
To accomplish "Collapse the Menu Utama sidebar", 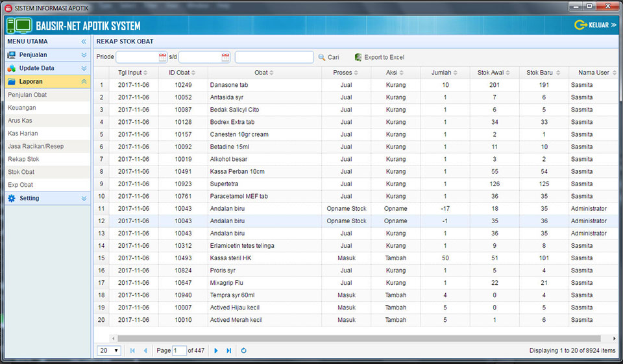I will pos(84,42).
